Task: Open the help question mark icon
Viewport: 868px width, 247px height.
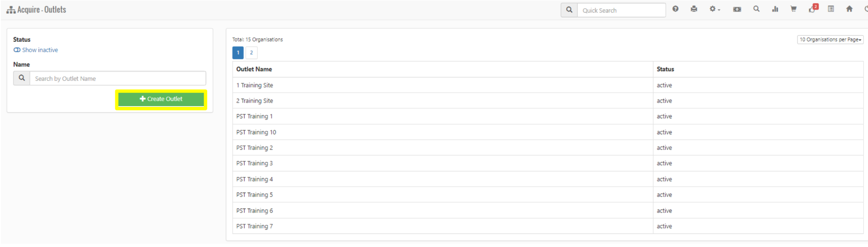Action: click(x=675, y=9)
